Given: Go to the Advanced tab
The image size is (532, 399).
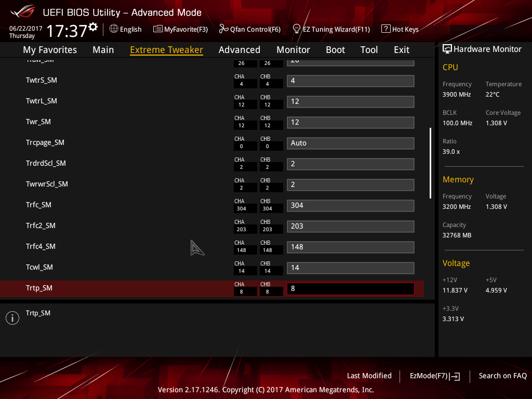Looking at the screenshot, I should pyautogui.click(x=240, y=50).
